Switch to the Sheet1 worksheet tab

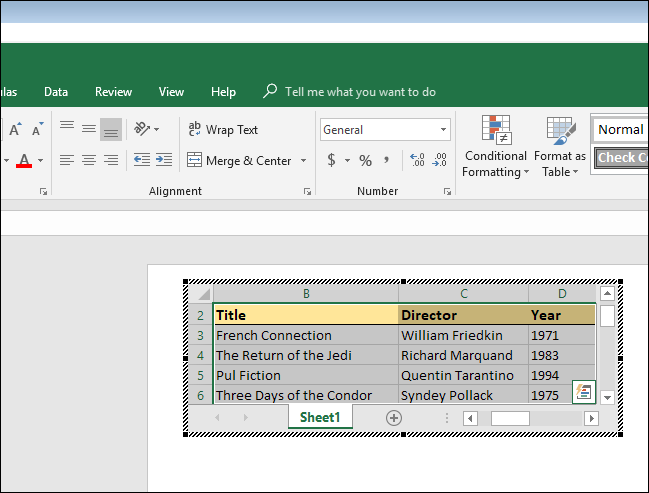click(x=320, y=417)
